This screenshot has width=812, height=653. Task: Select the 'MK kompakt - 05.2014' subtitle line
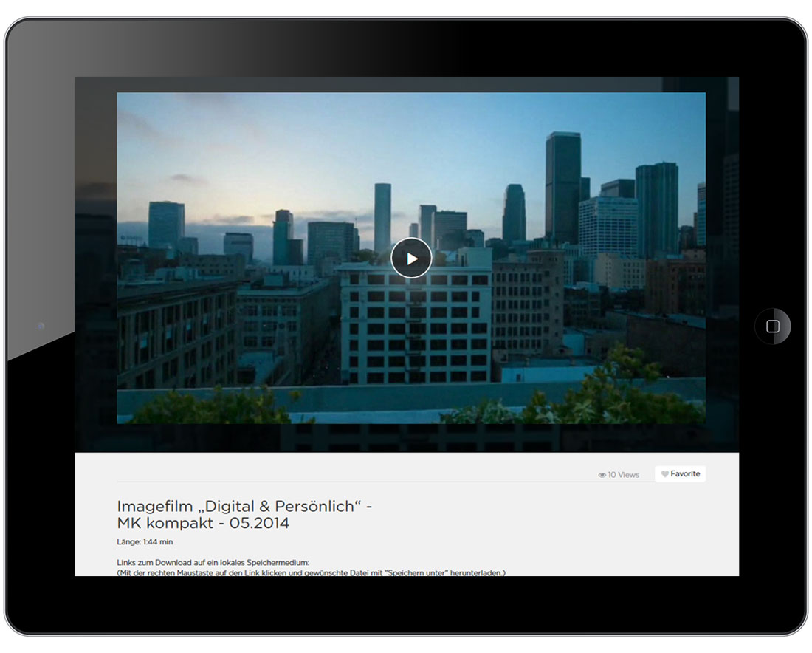coord(203,524)
